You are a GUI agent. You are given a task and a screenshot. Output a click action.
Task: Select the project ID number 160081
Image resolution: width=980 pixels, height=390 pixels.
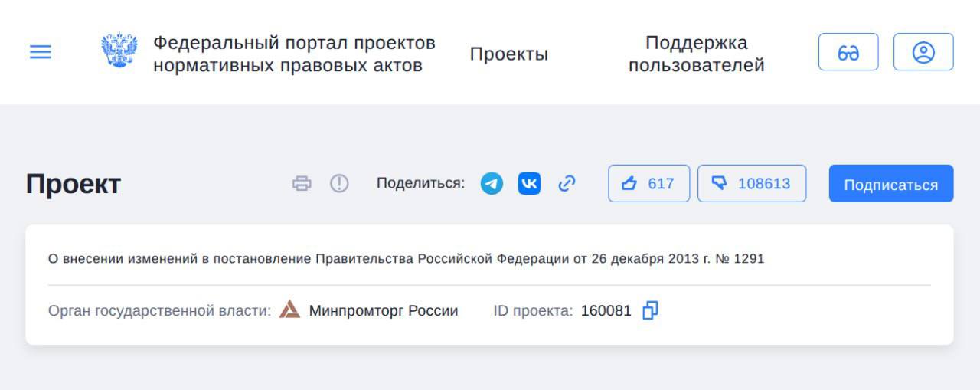[606, 311]
